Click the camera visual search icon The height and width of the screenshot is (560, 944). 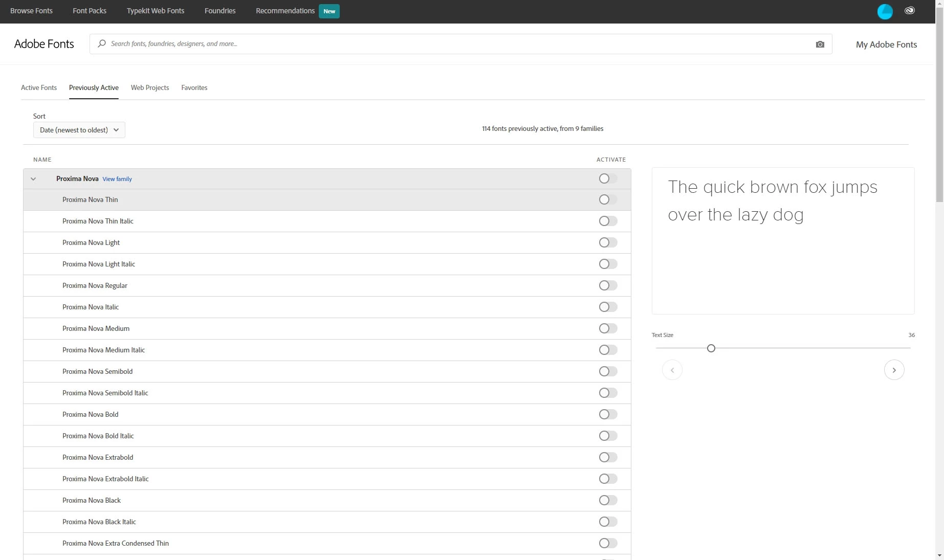coord(820,44)
